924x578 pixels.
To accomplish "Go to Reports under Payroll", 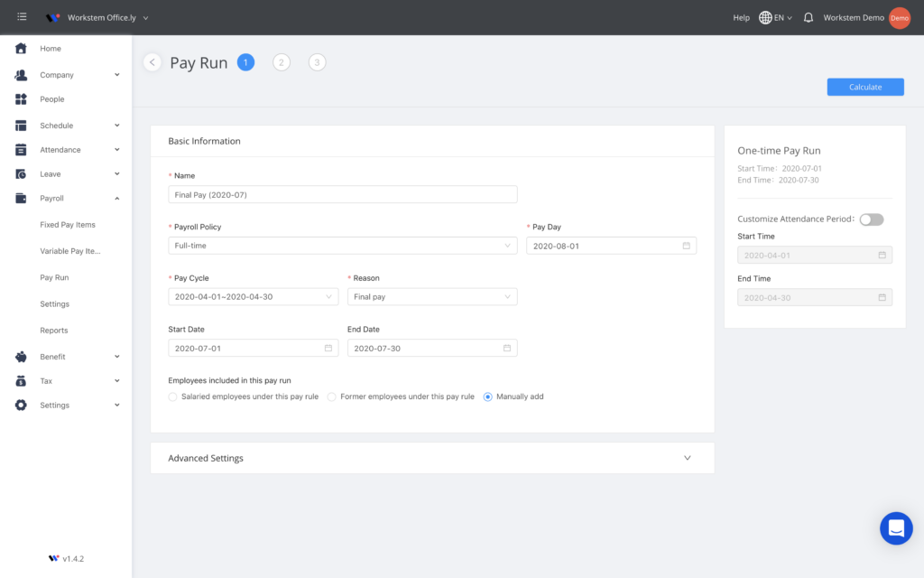I will pyautogui.click(x=54, y=331).
